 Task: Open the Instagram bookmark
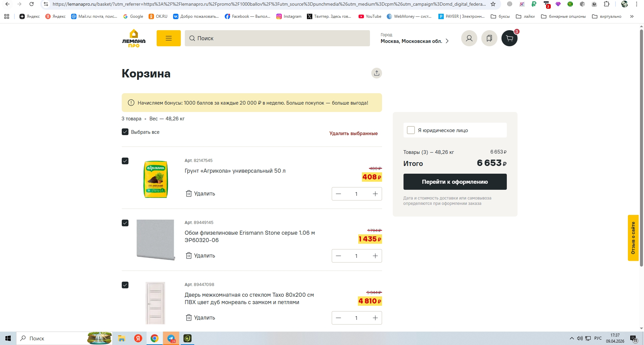289,16
